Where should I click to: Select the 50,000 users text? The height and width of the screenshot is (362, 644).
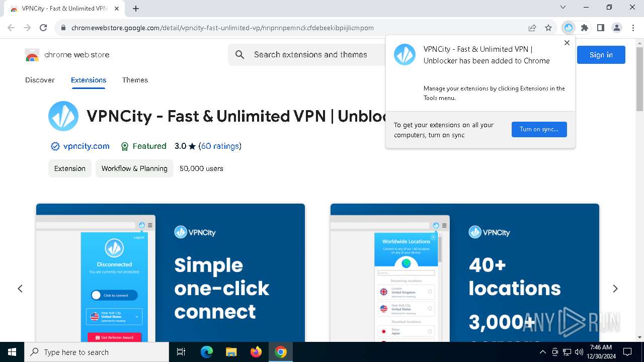201,168
